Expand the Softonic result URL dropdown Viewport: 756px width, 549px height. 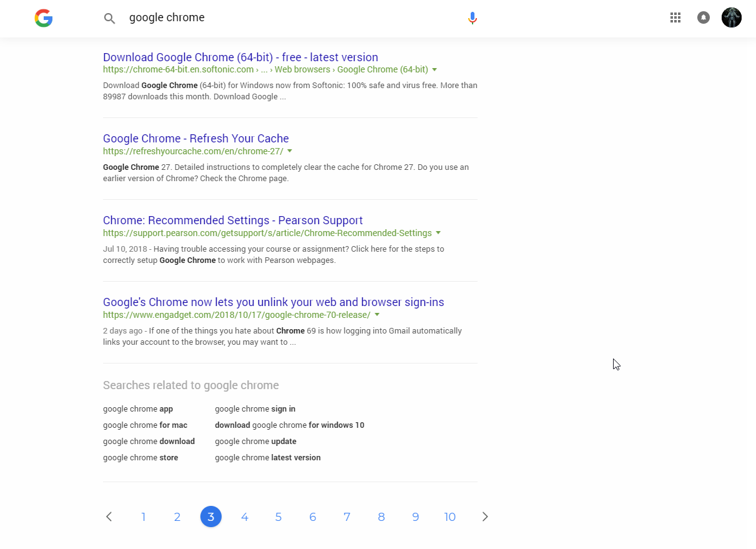coord(434,69)
